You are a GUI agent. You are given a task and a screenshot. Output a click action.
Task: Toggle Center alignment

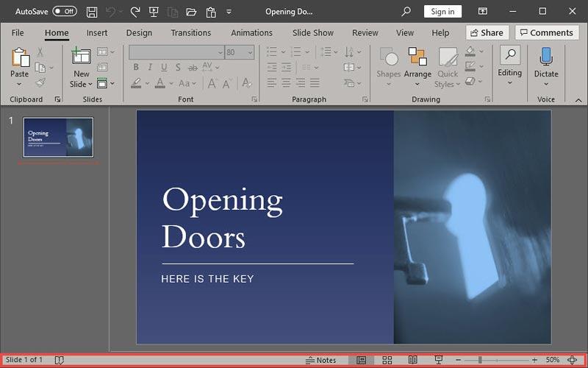[286, 82]
